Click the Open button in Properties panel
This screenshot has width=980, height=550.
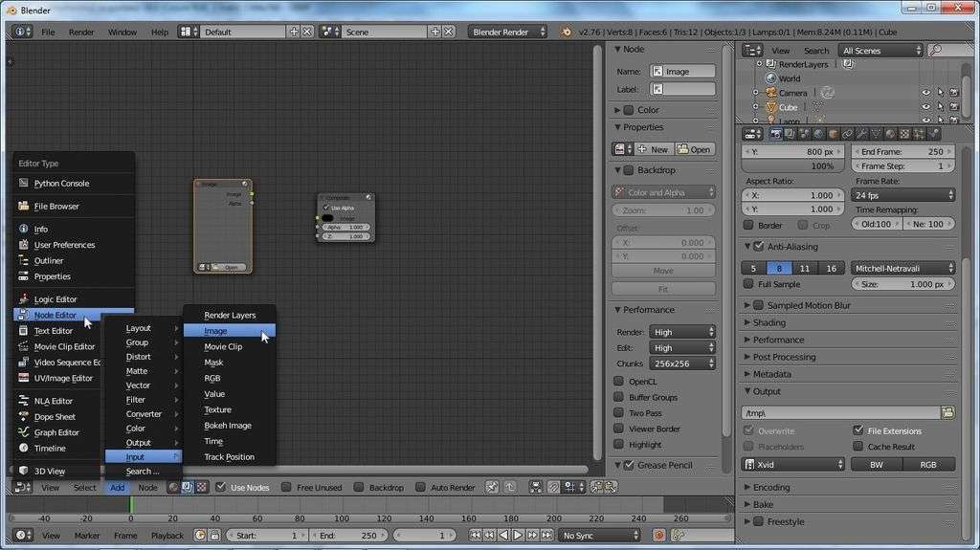(x=696, y=149)
